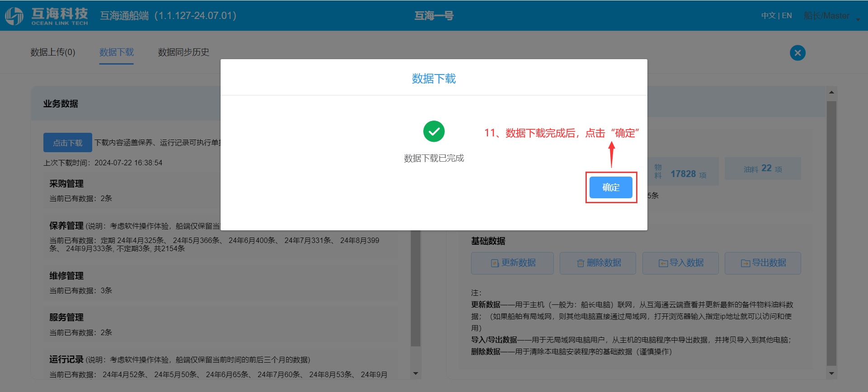Click the 更新数据 button
This screenshot has height=392, width=868.
point(512,263)
